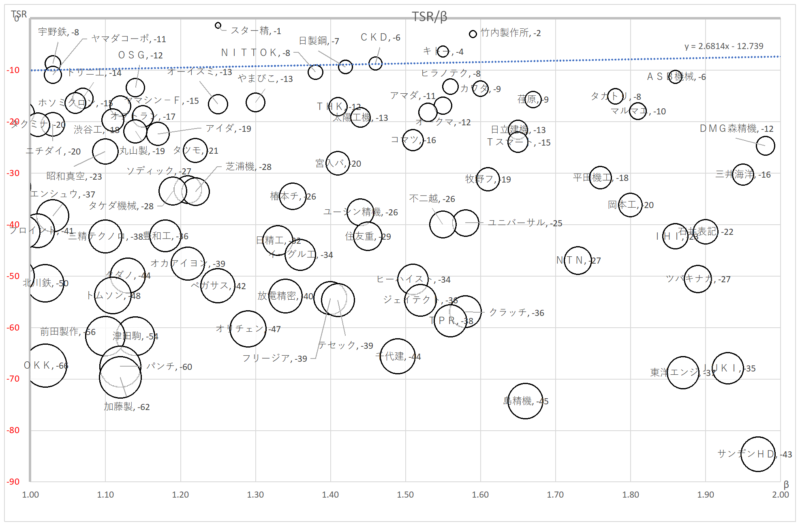Click the ソディック, -27 label
Image resolution: width=800 pixels, height=526 pixels.
click(x=159, y=172)
